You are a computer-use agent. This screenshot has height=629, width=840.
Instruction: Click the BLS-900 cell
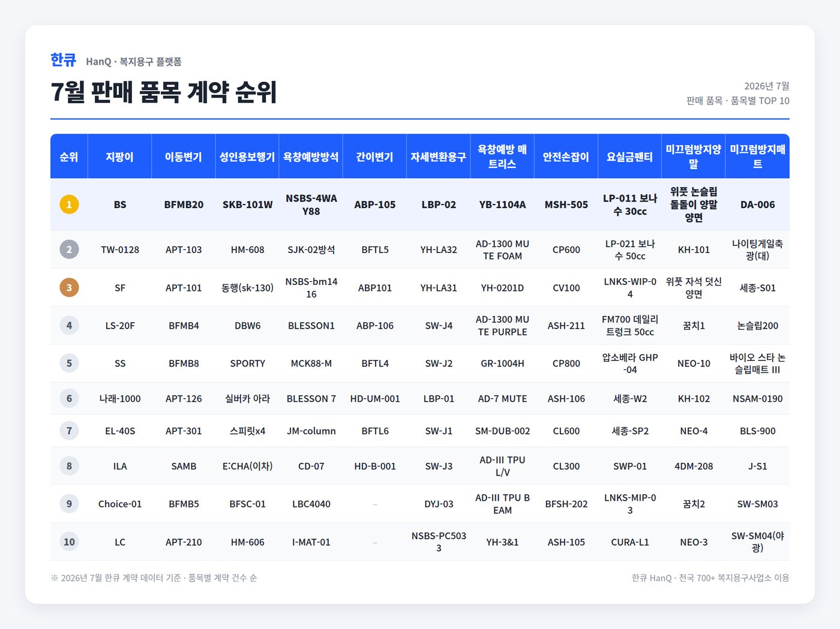[758, 431]
